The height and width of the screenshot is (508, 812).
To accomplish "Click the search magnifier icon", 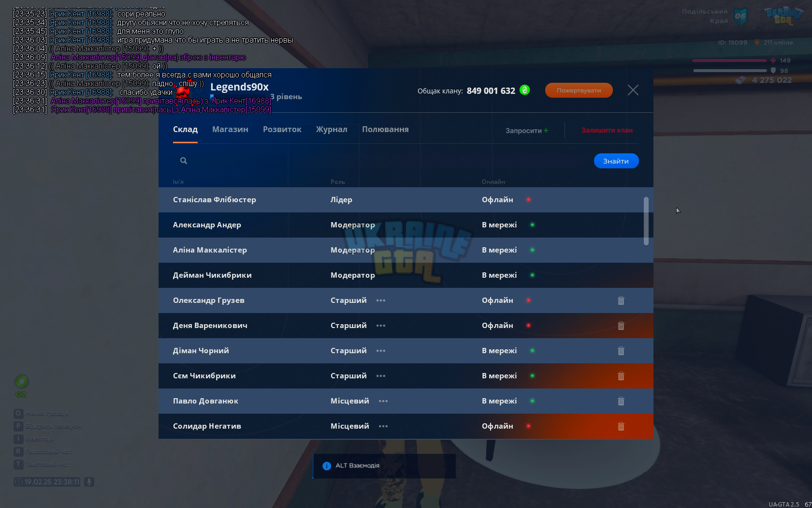I will tap(184, 161).
